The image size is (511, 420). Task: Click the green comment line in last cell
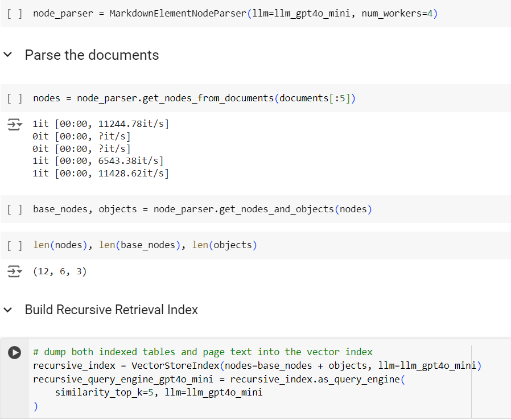coord(203,352)
